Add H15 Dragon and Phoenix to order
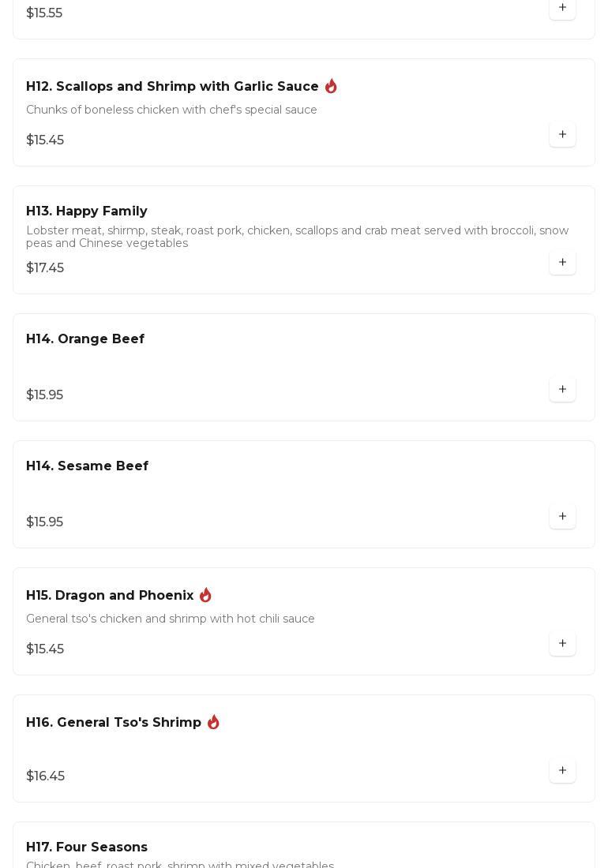The image size is (608, 868). click(x=562, y=644)
